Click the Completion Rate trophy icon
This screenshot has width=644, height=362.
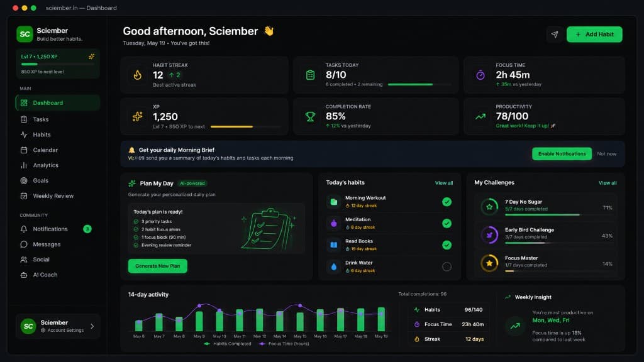[310, 116]
